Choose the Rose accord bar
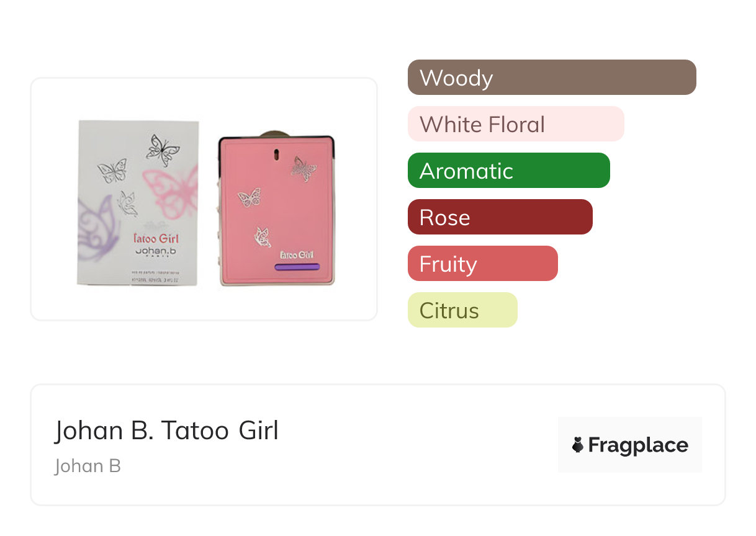This screenshot has width=756, height=536. click(500, 217)
